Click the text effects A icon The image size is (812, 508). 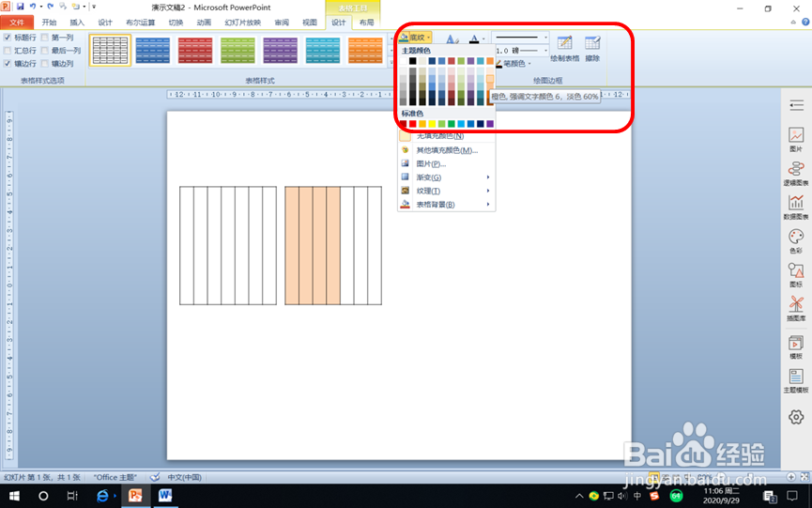coord(452,38)
